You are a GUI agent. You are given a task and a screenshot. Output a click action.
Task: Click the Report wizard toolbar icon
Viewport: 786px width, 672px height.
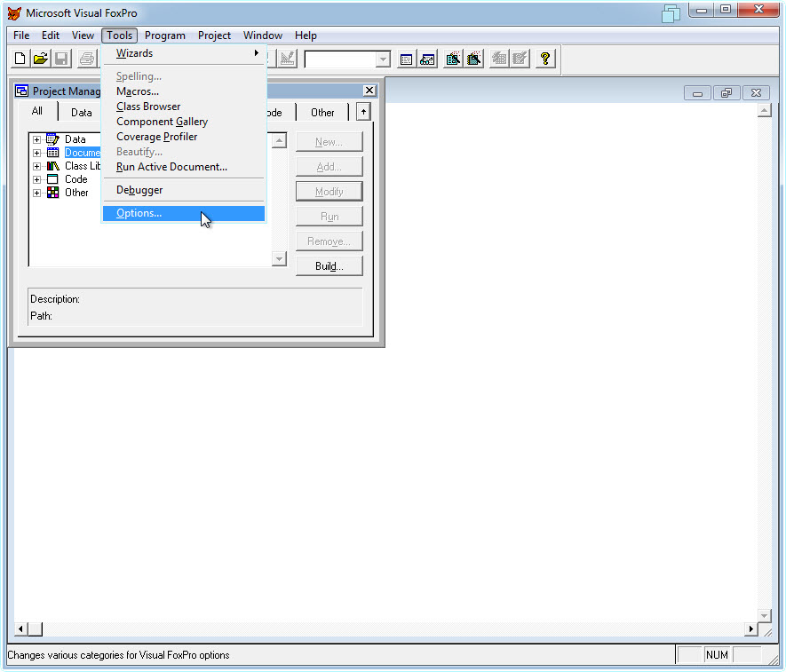tap(473, 59)
